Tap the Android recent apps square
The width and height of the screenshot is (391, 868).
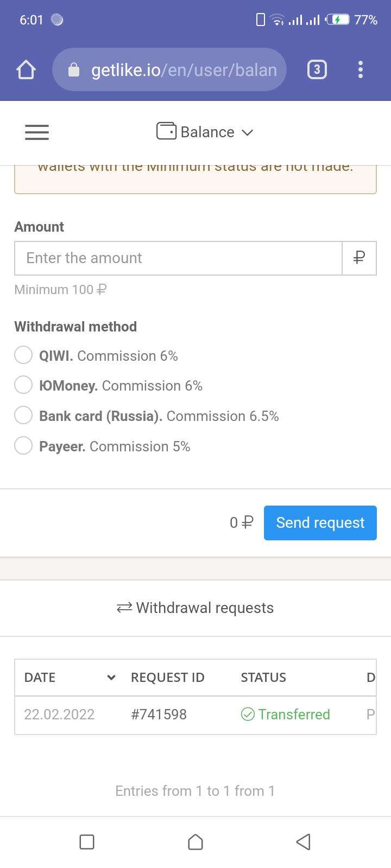pyautogui.click(x=87, y=842)
